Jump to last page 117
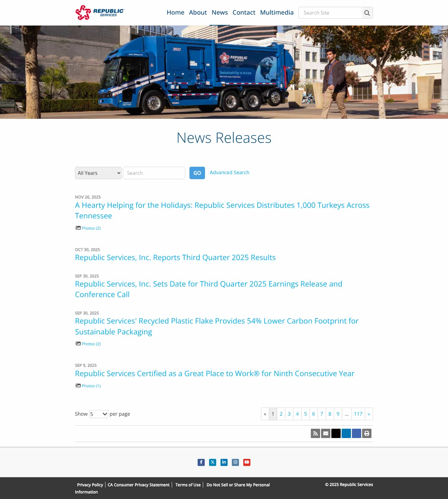 coord(358,414)
